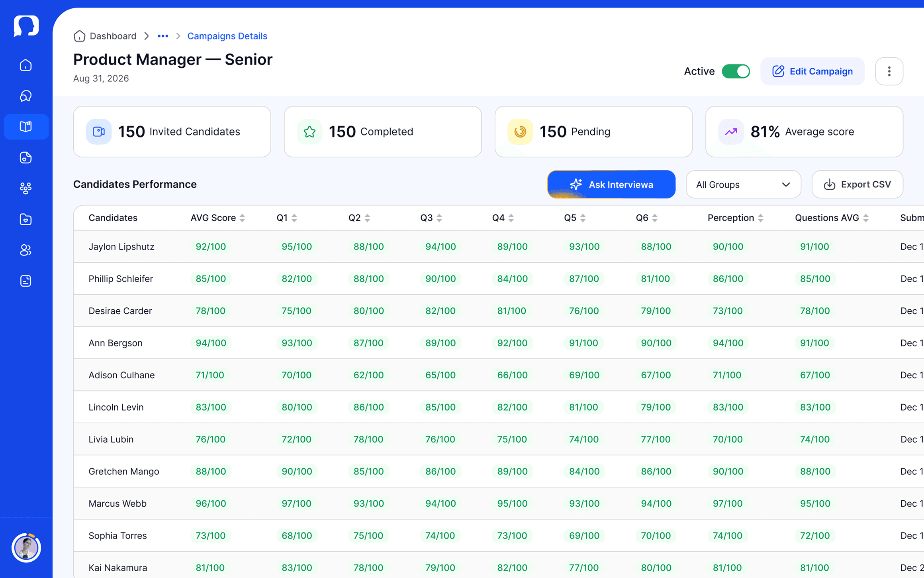
Task: Click the Edit Campaign button
Action: (x=812, y=71)
